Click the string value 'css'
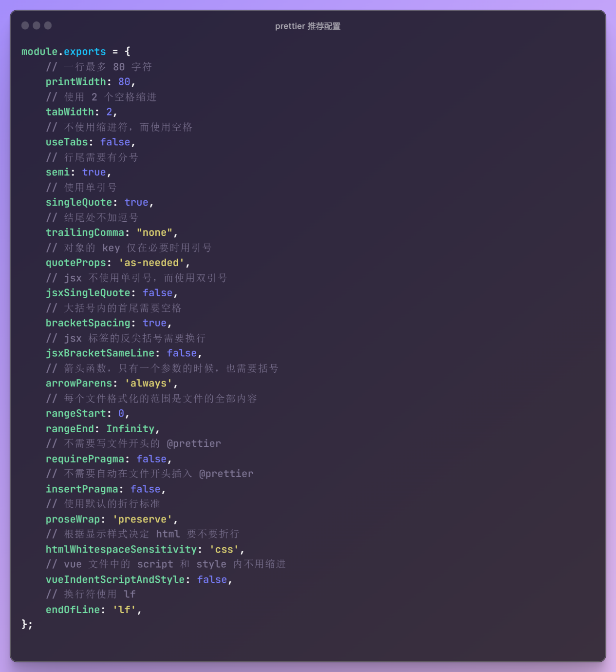The height and width of the screenshot is (672, 616). (x=224, y=550)
